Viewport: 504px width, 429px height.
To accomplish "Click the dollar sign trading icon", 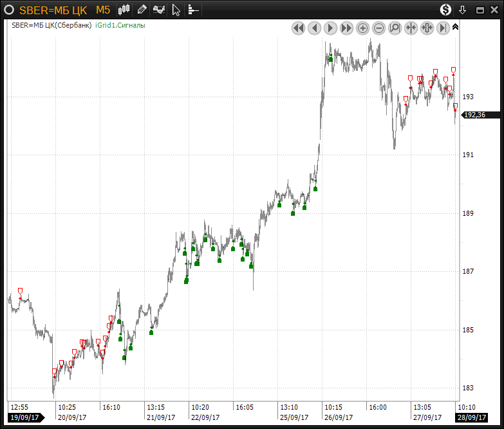I will click(x=445, y=10).
